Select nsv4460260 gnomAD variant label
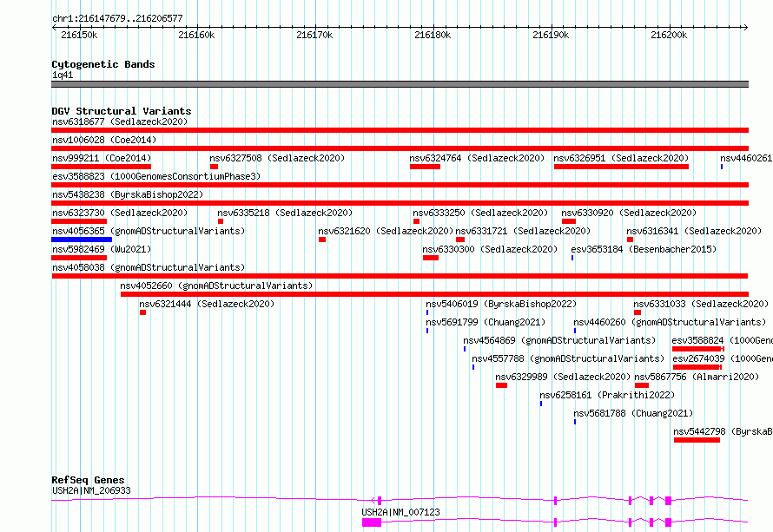This screenshot has width=773, height=532. tap(670, 322)
